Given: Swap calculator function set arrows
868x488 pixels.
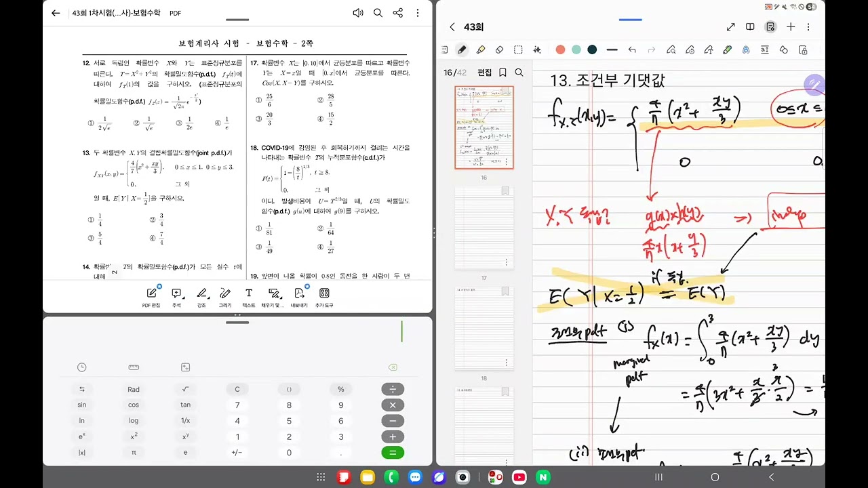Looking at the screenshot, I should pos(82,389).
